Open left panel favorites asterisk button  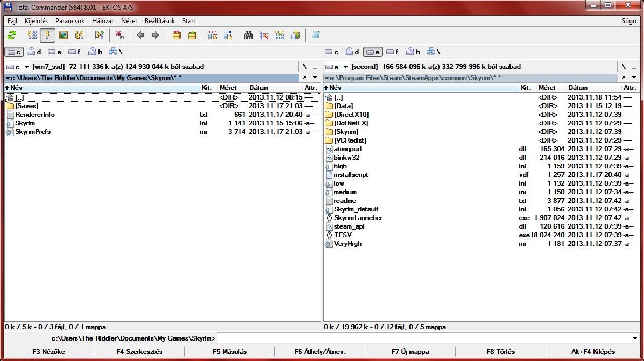pyautogui.click(x=305, y=77)
